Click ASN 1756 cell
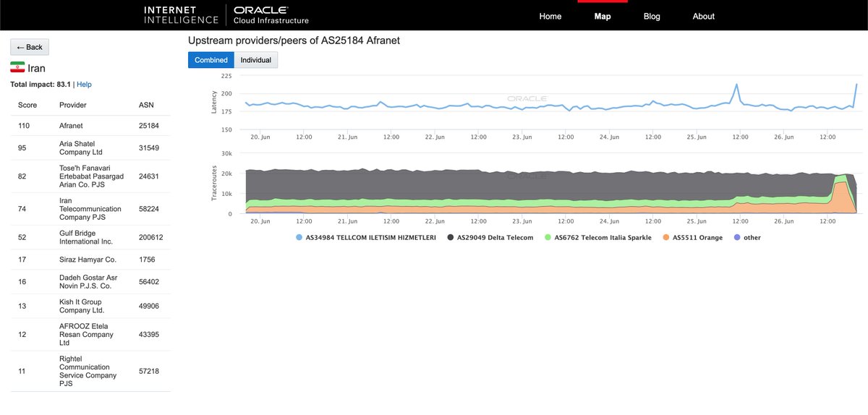 click(x=146, y=260)
